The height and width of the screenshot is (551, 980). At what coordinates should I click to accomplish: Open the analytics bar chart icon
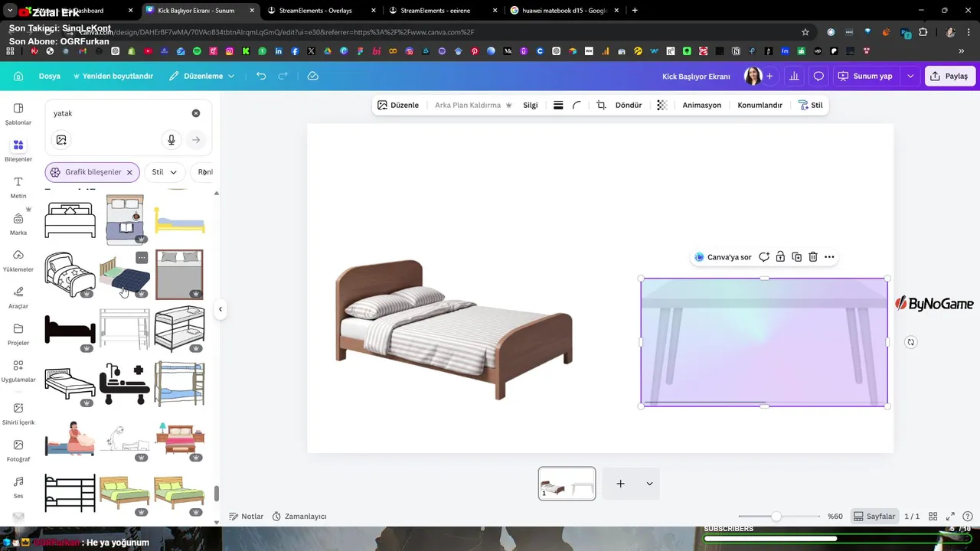tap(794, 77)
